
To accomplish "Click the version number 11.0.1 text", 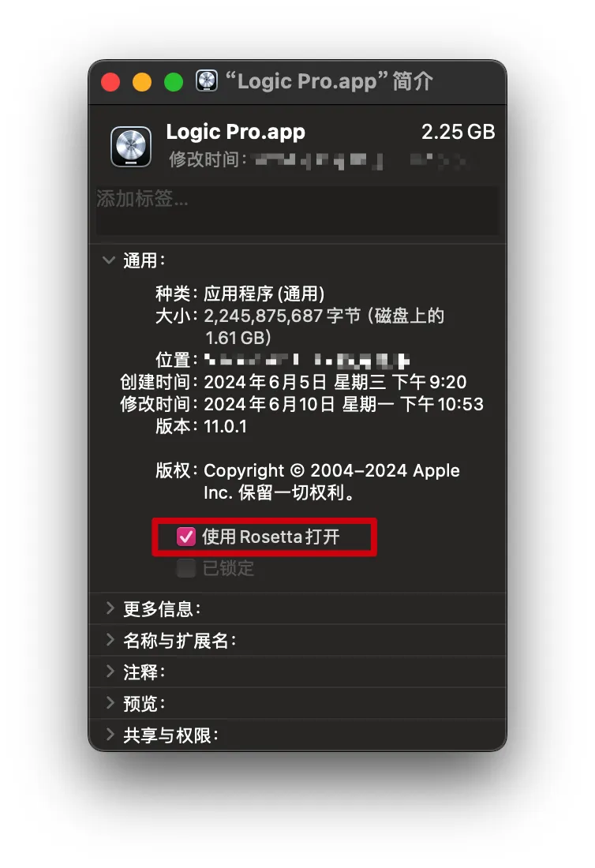I will point(225,426).
